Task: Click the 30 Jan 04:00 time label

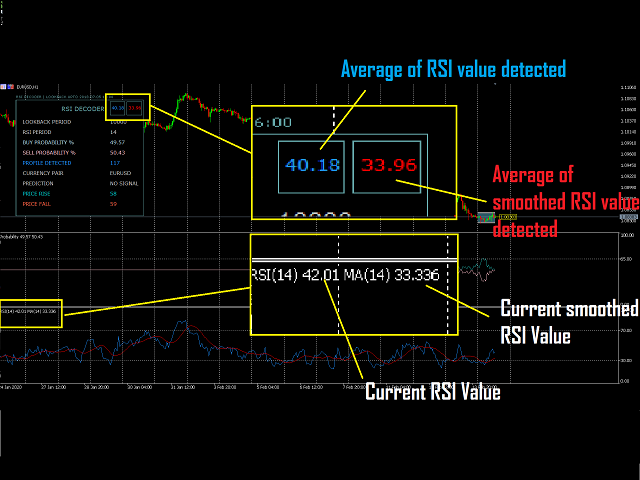Action: (140, 387)
